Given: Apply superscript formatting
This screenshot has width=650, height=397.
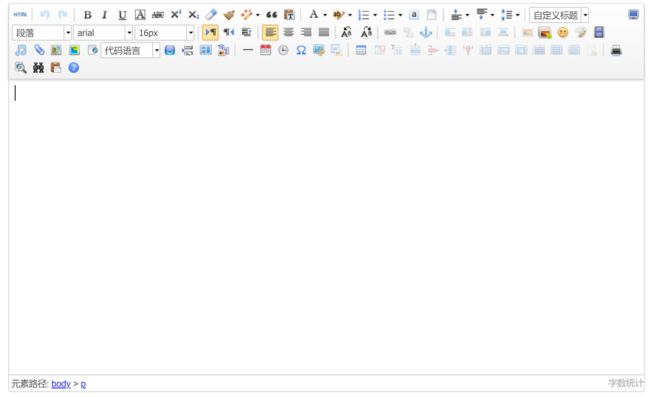Looking at the screenshot, I should [x=176, y=15].
